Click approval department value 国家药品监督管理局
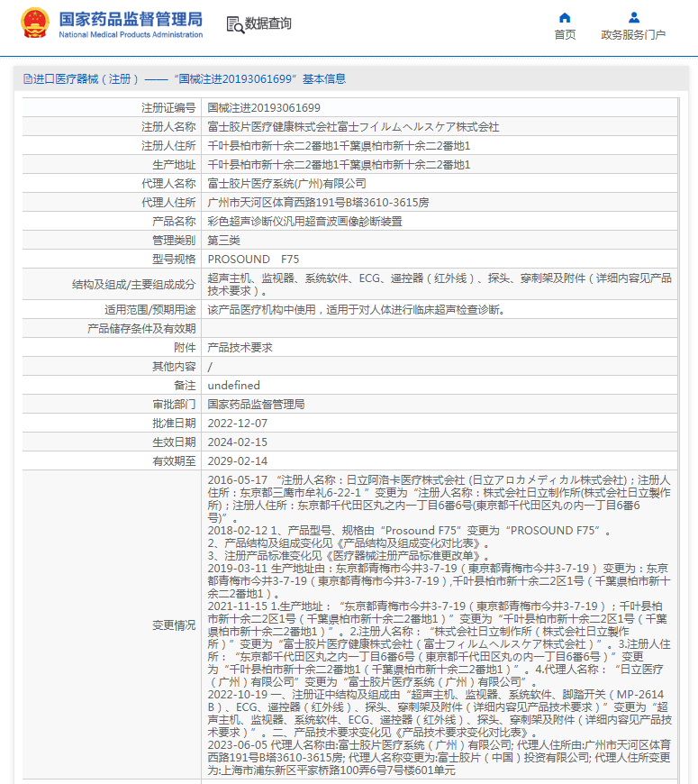 pyautogui.click(x=256, y=405)
